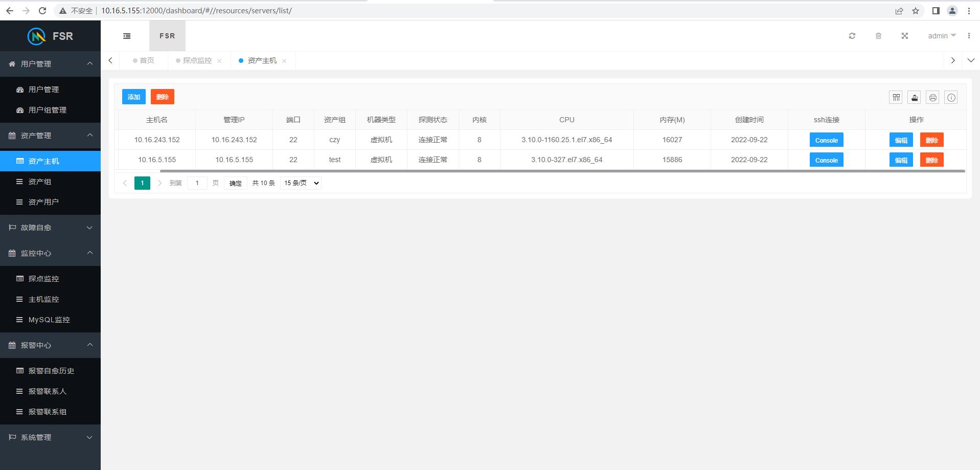
Task: Go to next page in pagination
Action: tap(159, 183)
